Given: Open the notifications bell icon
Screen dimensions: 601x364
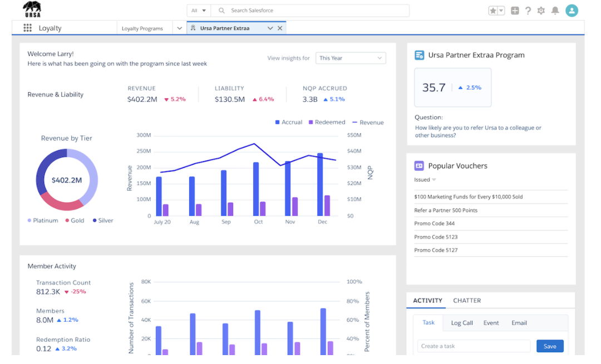Looking at the screenshot, I should coord(555,11).
